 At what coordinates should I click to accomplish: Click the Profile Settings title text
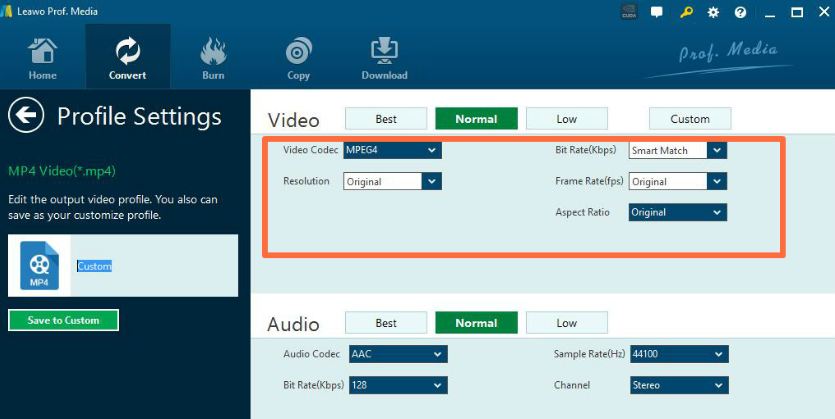[x=139, y=116]
